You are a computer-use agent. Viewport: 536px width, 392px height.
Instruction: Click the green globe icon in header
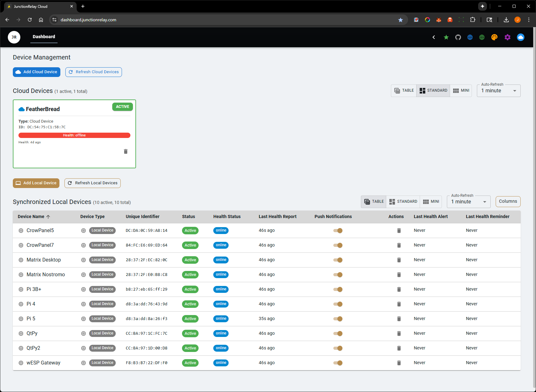click(482, 37)
